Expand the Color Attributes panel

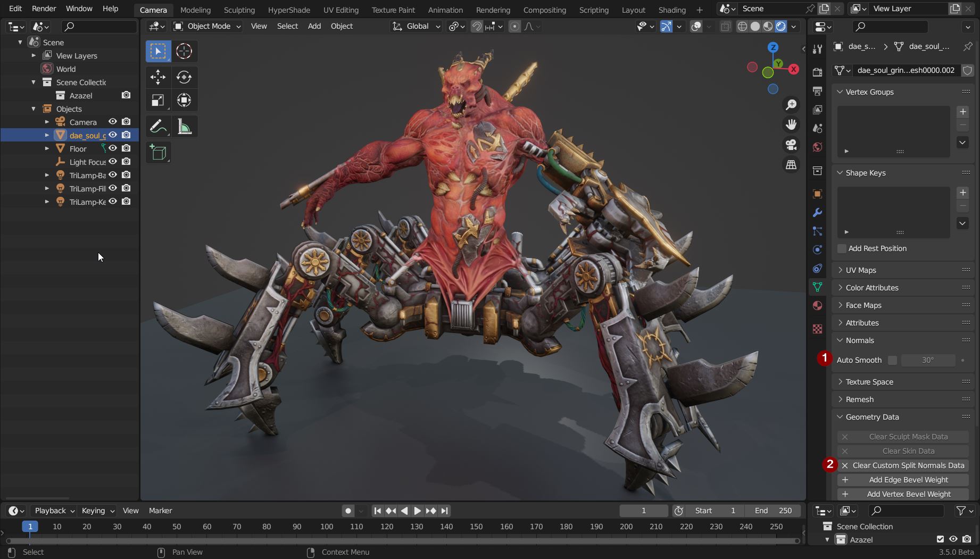pos(840,288)
